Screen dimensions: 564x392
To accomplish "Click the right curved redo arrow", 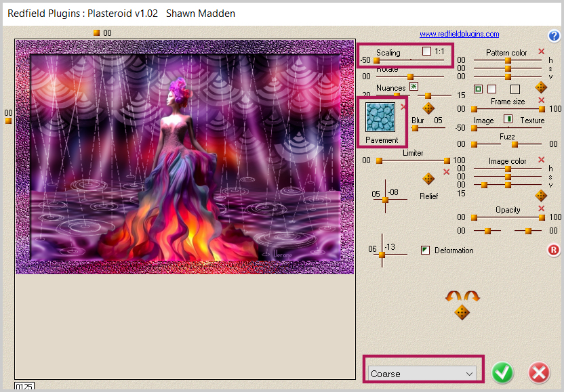I will click(x=472, y=297).
